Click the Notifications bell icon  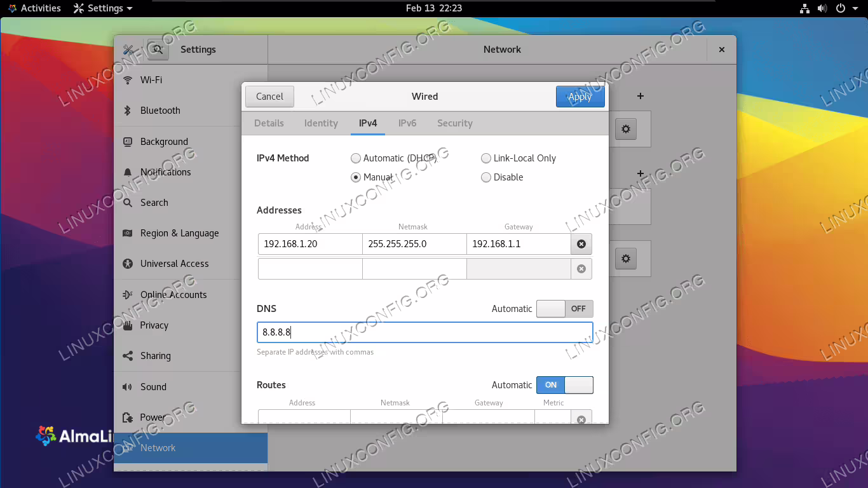(x=128, y=172)
